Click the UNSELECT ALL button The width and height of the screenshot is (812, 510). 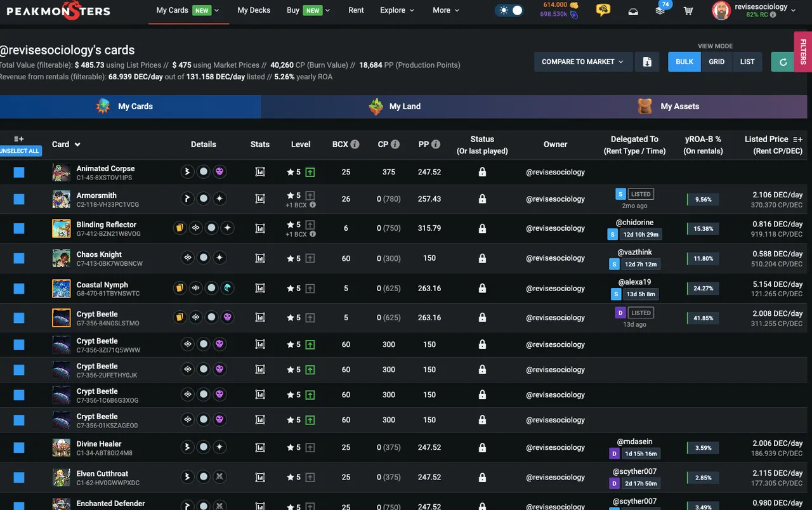click(20, 151)
